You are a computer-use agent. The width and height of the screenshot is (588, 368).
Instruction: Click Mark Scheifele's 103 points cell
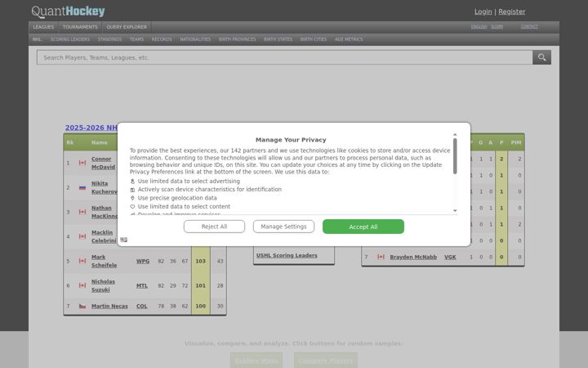pos(201,261)
